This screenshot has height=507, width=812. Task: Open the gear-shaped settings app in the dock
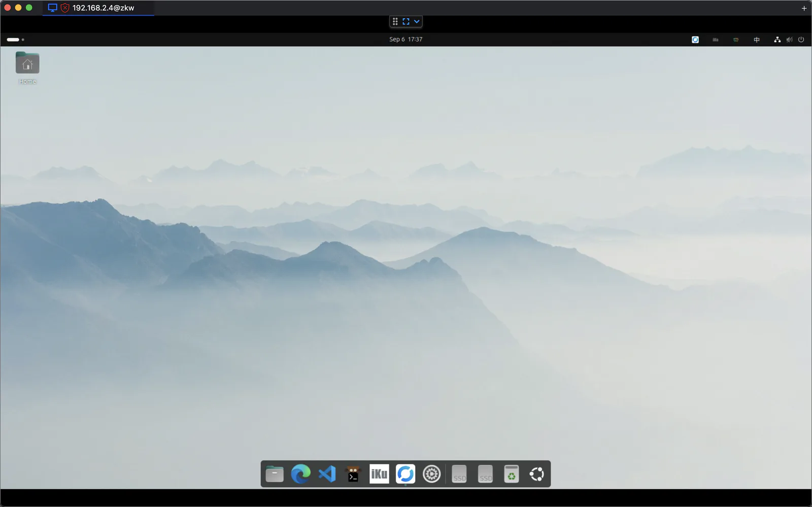432,474
